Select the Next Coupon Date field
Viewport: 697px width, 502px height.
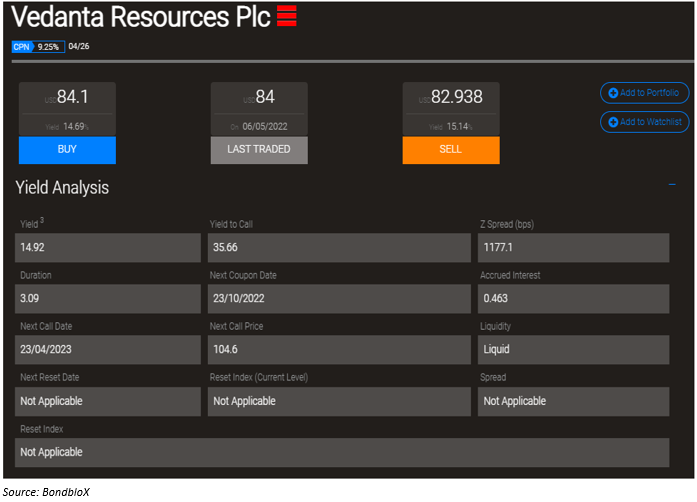[339, 299]
